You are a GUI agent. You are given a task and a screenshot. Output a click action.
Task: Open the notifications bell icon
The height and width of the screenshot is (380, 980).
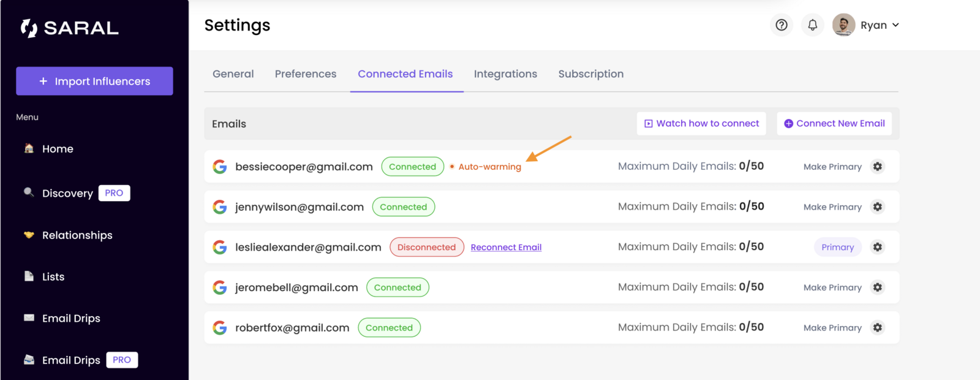(812, 25)
